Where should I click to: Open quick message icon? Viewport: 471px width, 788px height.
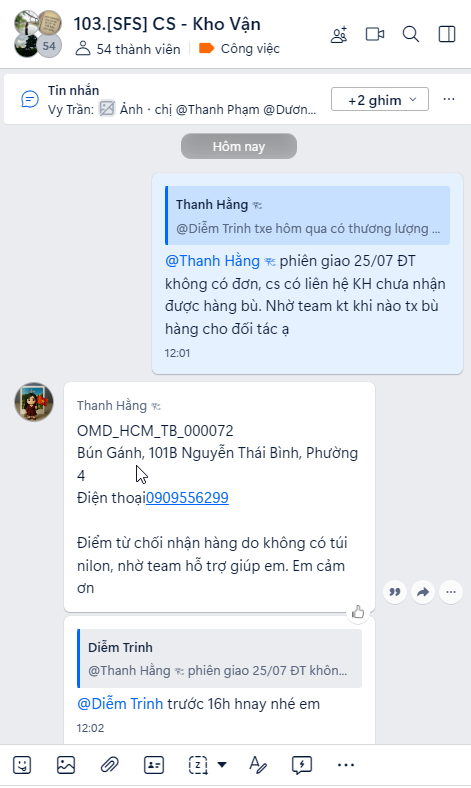tap(302, 765)
